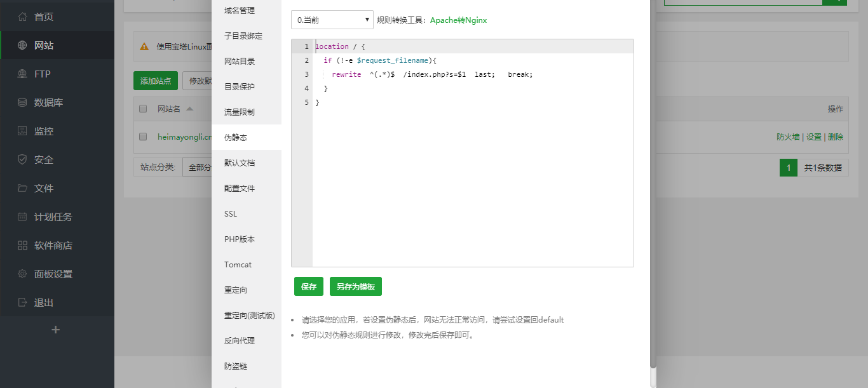Check the checkbox next to heimayongli.cn
868x388 pixels.
click(142, 136)
